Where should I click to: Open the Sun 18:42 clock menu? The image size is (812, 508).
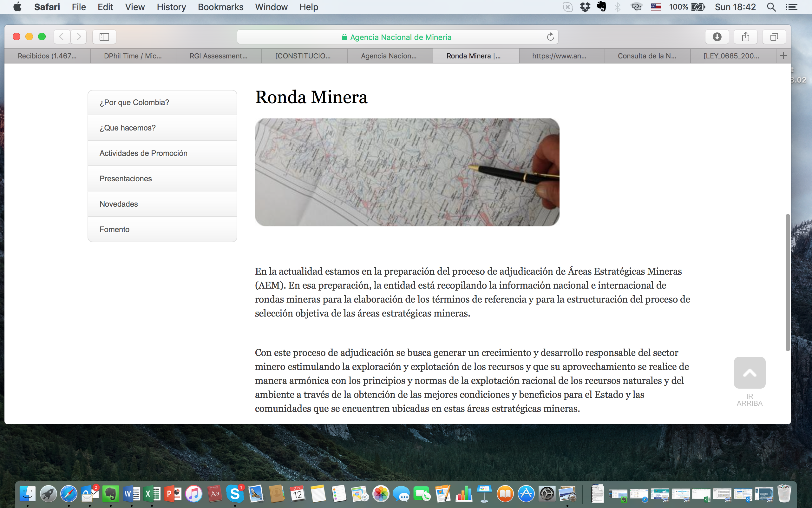click(735, 7)
